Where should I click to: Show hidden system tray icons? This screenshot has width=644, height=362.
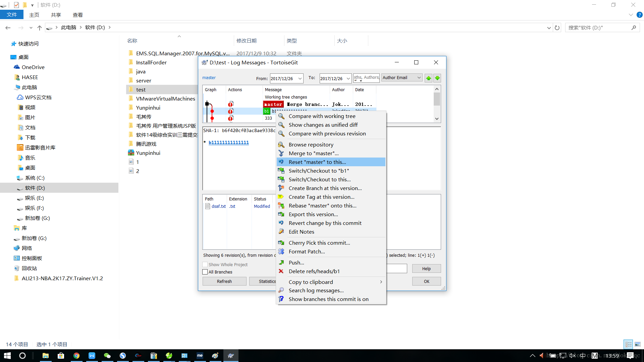click(532, 356)
